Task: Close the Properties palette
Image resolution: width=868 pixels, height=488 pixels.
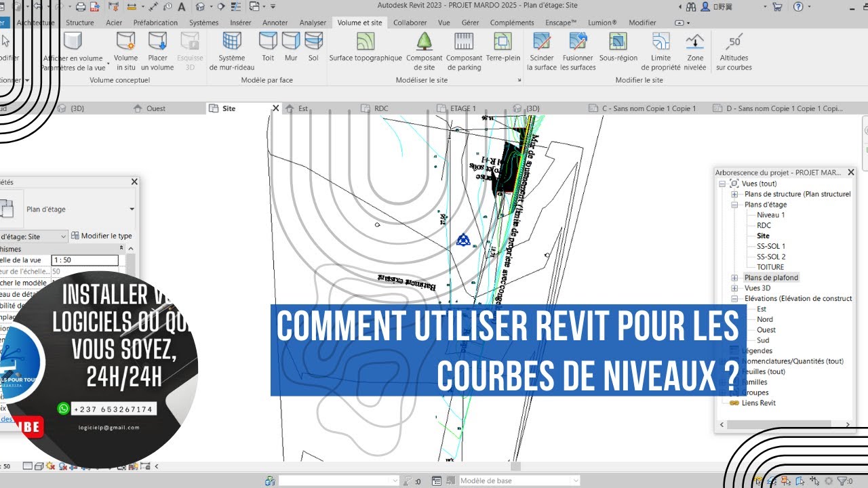Action: point(134,182)
